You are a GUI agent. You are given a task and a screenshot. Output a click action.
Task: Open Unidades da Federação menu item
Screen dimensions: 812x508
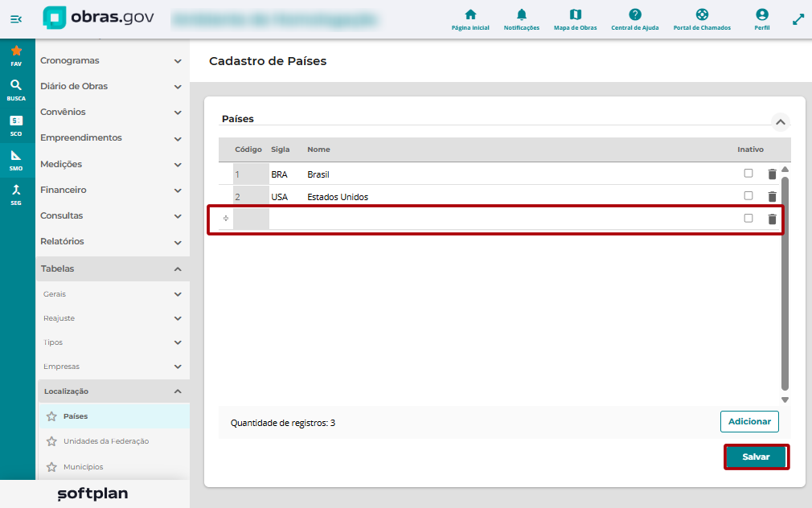[x=106, y=441]
